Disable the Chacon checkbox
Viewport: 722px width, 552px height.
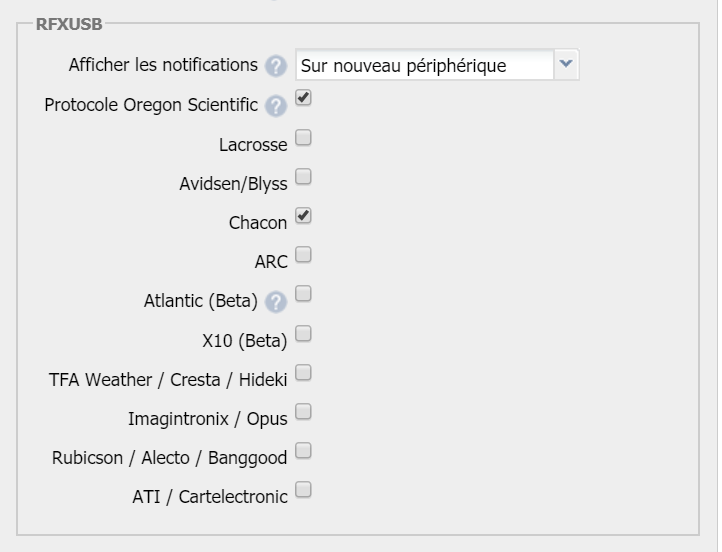coord(303,215)
